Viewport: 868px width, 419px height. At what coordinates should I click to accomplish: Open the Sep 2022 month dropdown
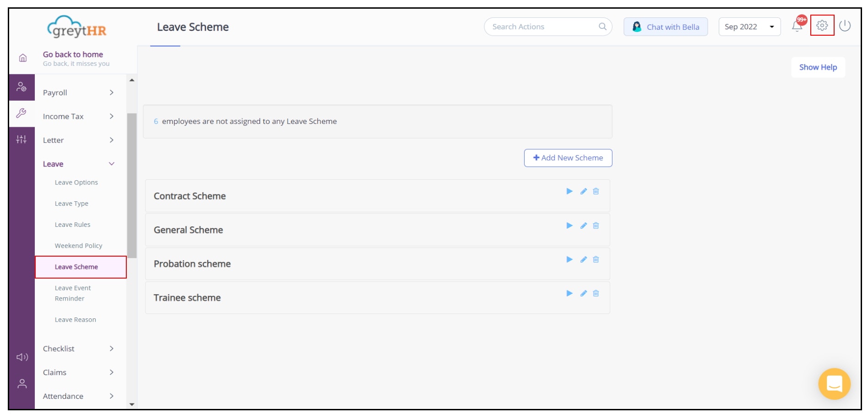click(749, 27)
